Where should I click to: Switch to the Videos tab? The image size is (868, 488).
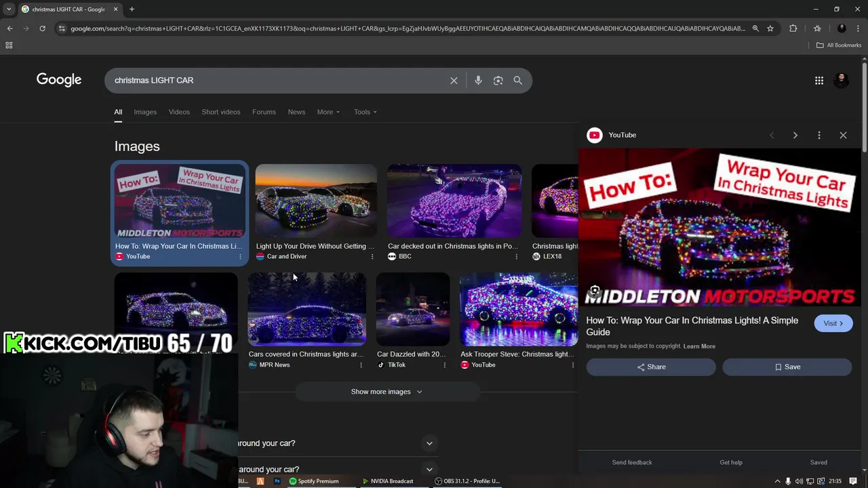179,113
